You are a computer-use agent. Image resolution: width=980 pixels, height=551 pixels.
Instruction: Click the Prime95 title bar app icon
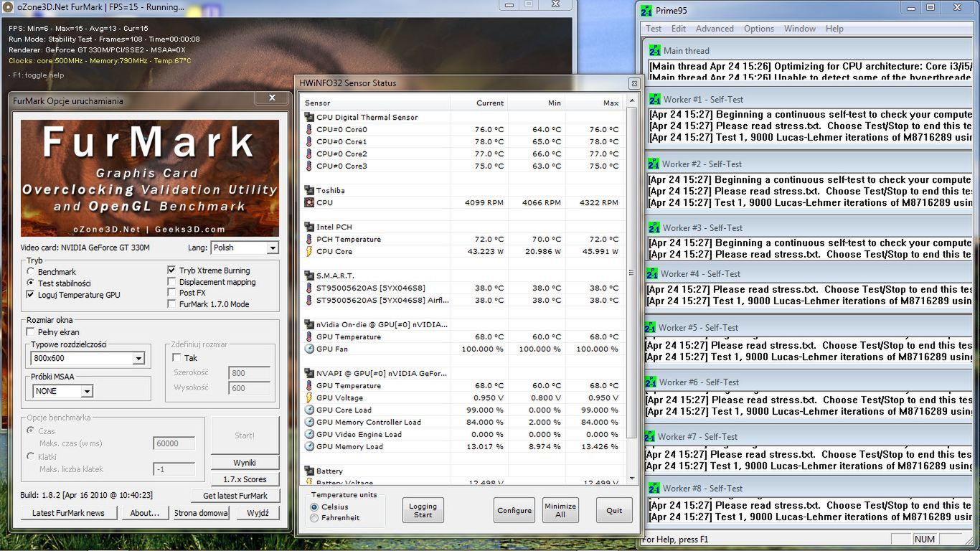pos(646,10)
